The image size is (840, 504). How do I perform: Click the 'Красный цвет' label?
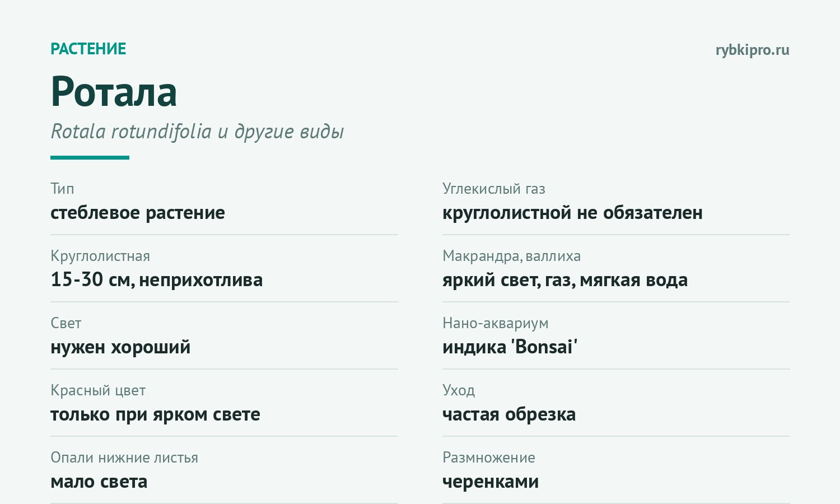click(98, 390)
